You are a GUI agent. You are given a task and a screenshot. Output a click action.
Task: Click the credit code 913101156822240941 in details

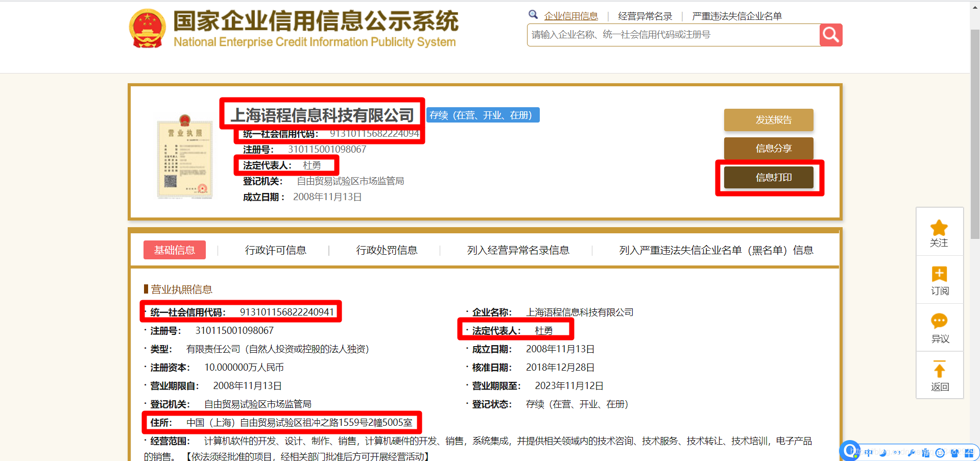287,312
